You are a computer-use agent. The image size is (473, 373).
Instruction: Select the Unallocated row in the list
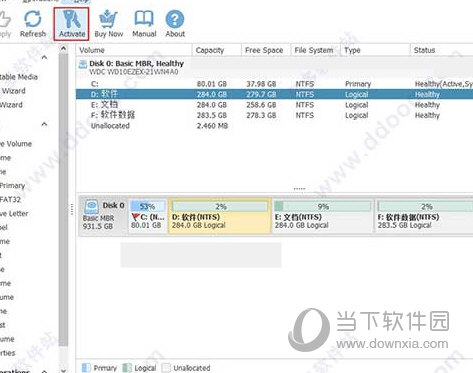[x=274, y=126]
